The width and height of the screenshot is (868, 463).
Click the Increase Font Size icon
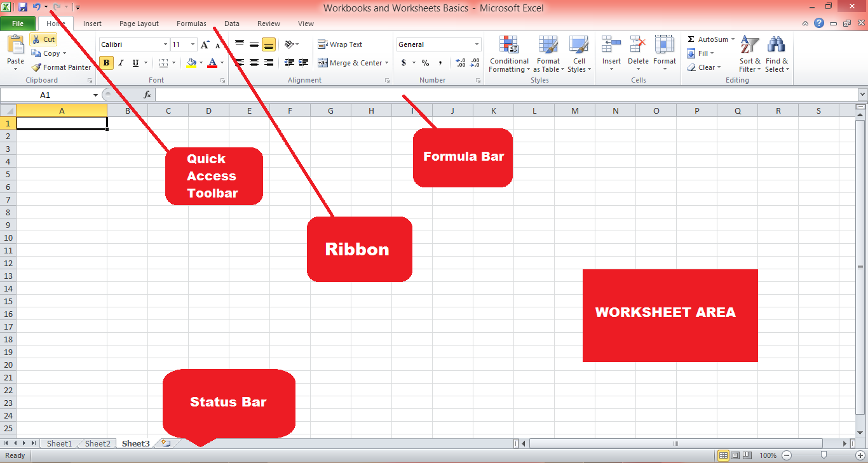(205, 44)
